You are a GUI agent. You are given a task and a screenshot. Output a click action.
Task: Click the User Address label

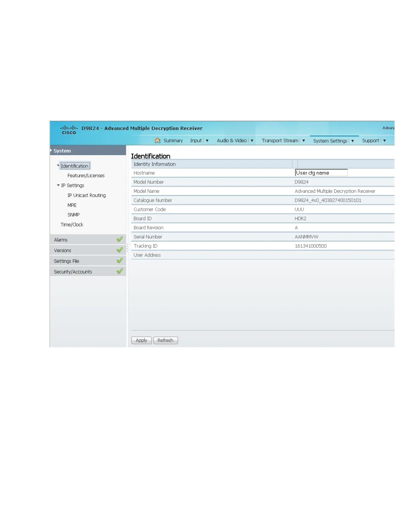(147, 255)
